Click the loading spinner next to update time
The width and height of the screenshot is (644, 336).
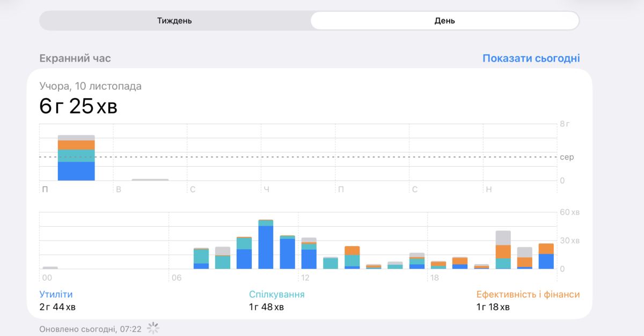[x=153, y=328]
